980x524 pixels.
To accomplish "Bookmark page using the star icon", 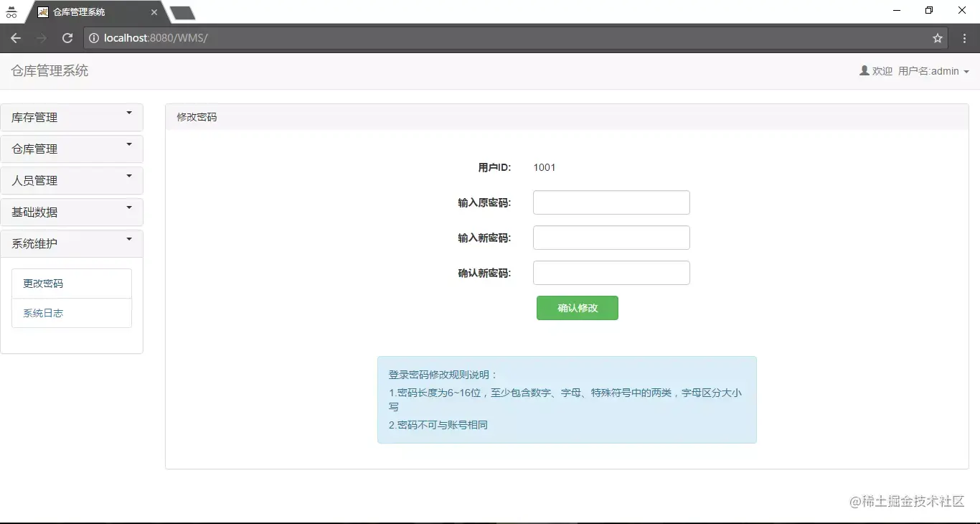I will click(x=938, y=38).
